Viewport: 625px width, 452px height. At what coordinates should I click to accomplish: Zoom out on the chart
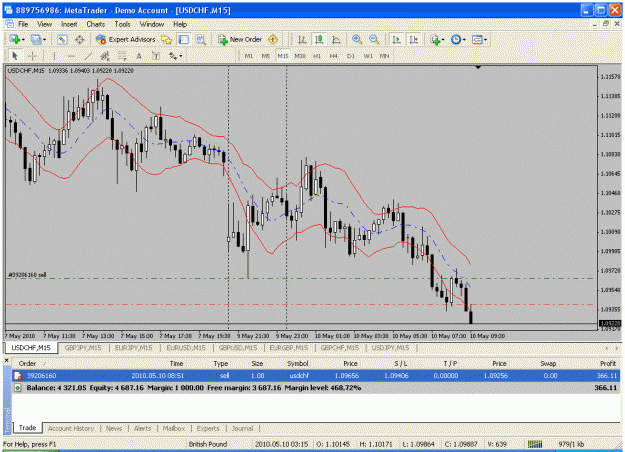click(374, 39)
